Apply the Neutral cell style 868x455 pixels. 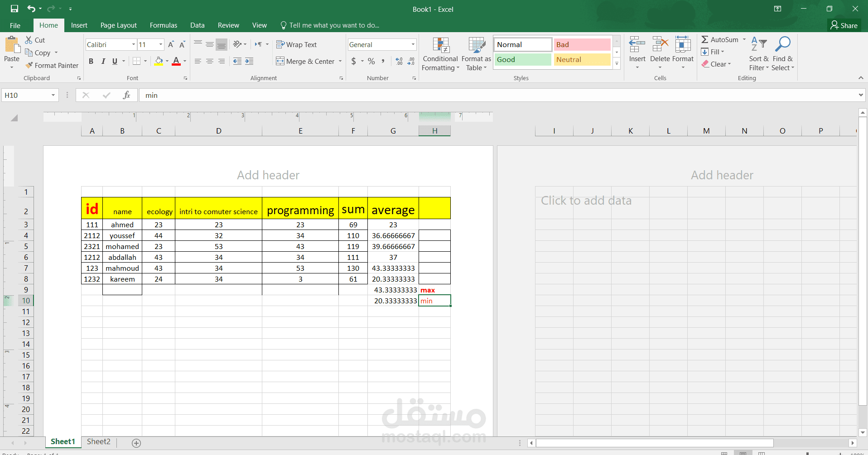(x=582, y=59)
